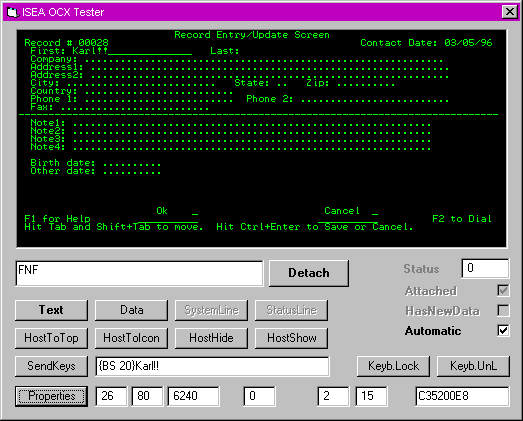The image size is (523, 421).
Task: Click the HostShow button
Action: point(292,338)
